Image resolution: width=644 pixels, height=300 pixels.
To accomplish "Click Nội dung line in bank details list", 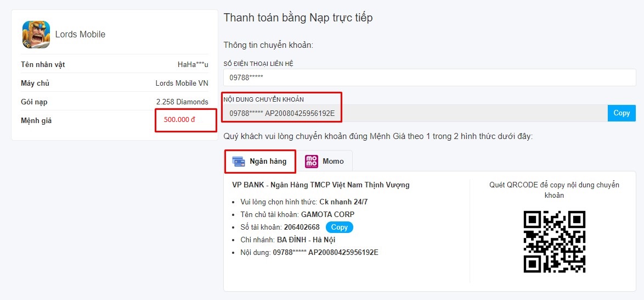I will [x=310, y=252].
